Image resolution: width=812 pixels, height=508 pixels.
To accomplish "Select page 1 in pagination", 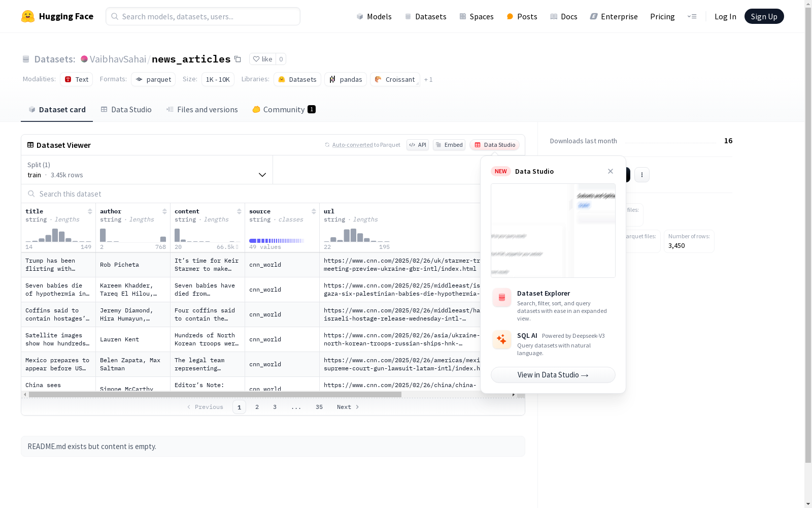I will pyautogui.click(x=239, y=407).
